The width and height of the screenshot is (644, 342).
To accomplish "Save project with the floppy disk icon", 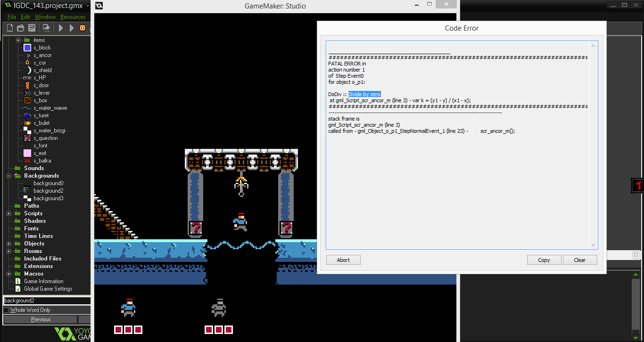I will tap(32, 28).
